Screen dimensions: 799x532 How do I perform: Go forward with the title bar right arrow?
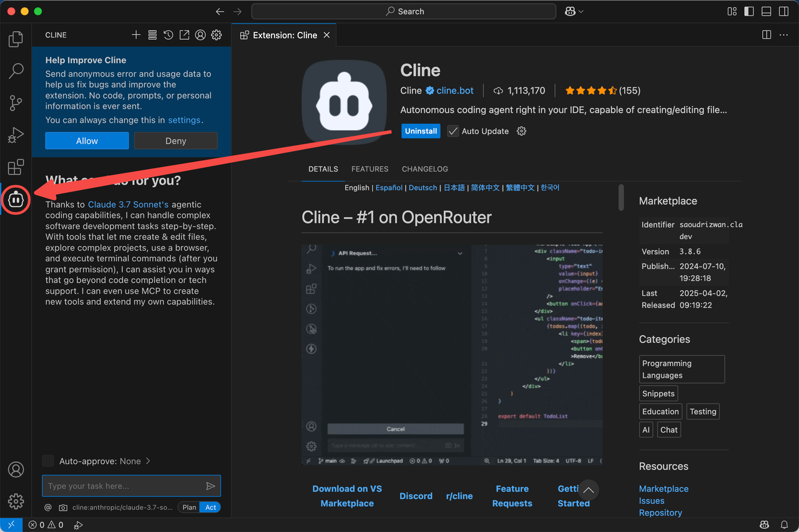(237, 11)
